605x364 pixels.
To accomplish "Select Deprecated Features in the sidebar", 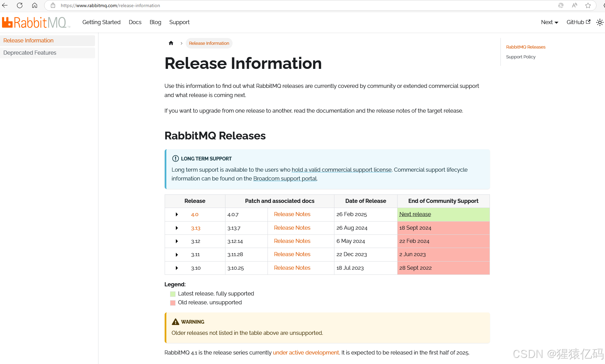I will pyautogui.click(x=30, y=53).
